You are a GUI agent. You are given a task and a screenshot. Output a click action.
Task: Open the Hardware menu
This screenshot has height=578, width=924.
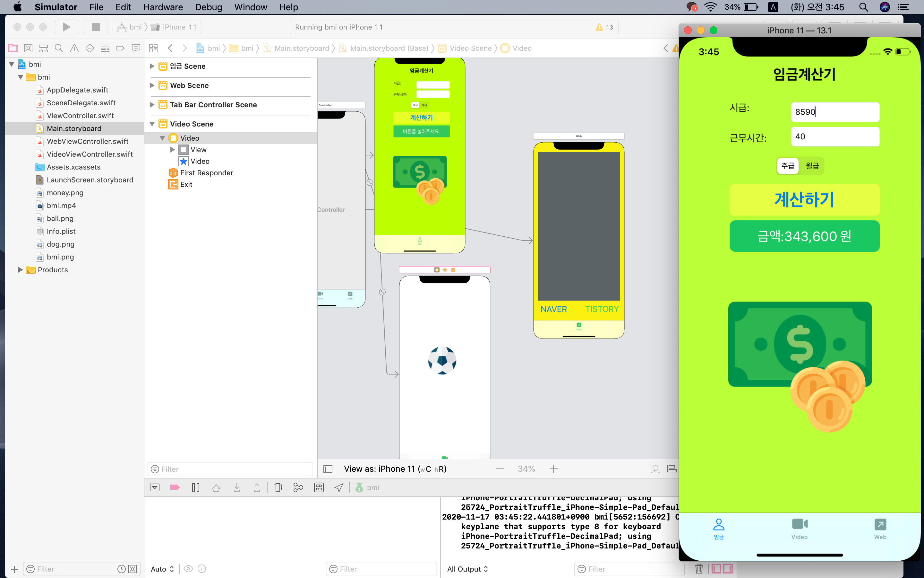pos(163,7)
